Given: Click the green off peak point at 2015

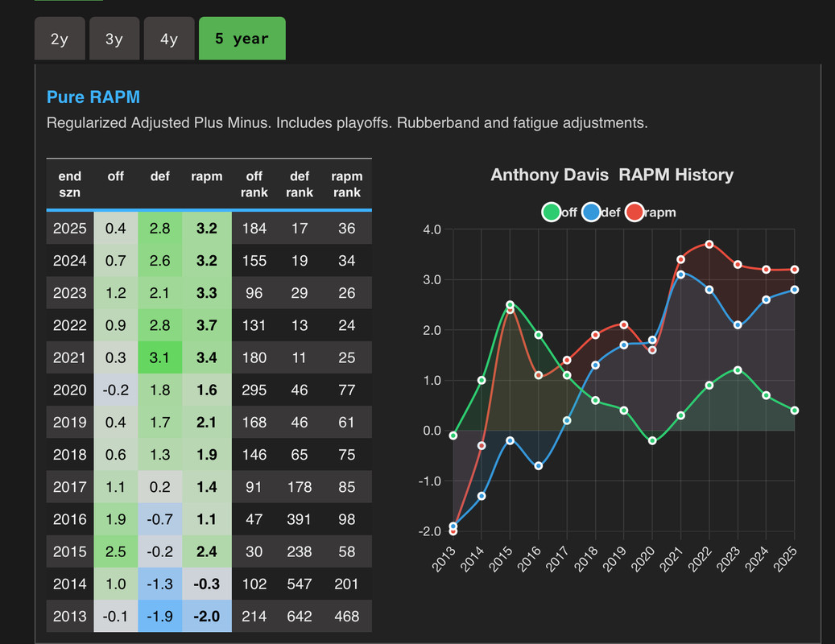Looking at the screenshot, I should pyautogui.click(x=511, y=304).
